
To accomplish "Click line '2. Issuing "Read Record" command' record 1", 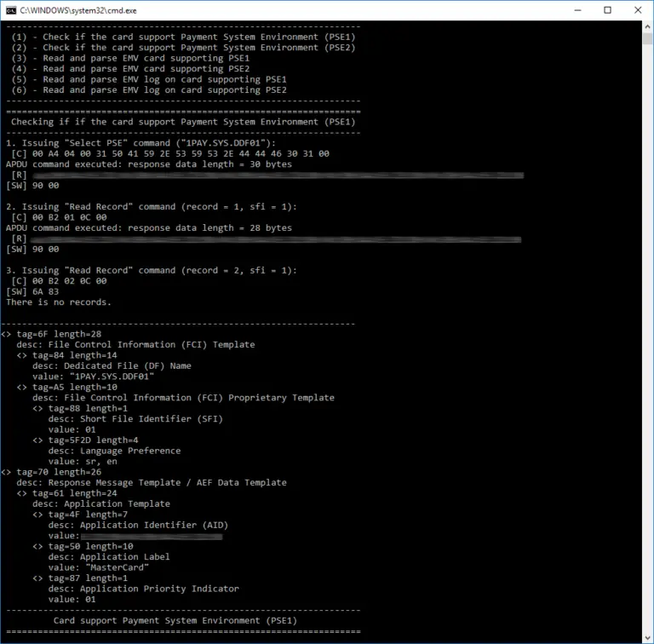I will (x=152, y=207).
